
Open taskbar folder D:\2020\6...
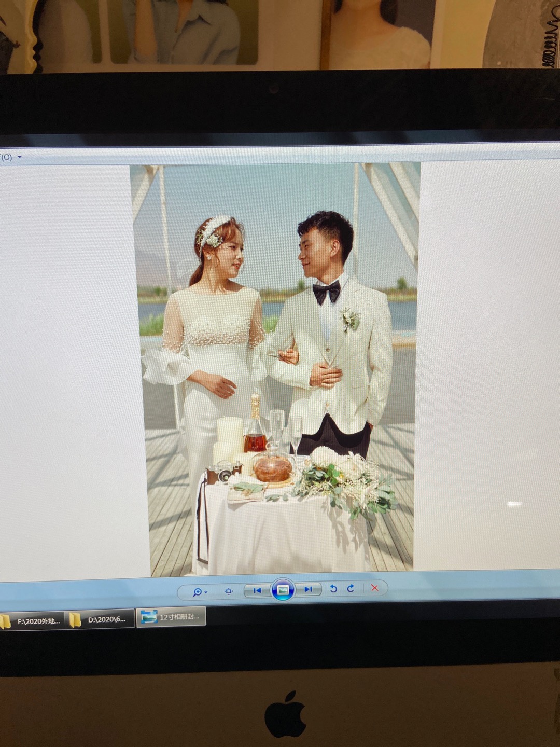pyautogui.click(x=101, y=619)
